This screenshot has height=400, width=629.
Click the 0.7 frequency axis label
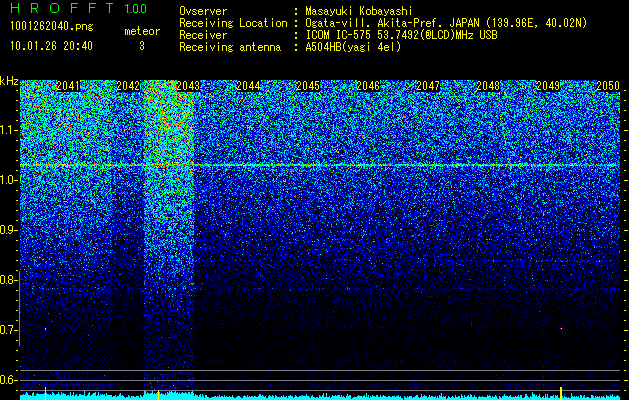click(9, 330)
